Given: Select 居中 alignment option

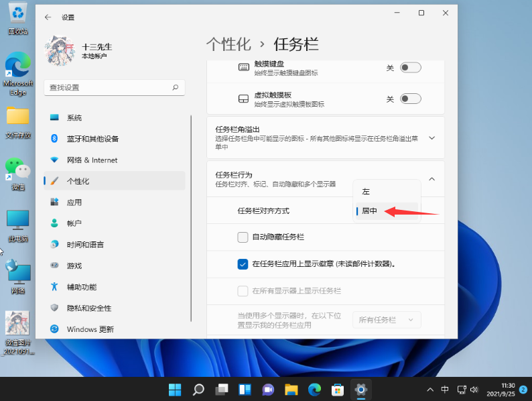Looking at the screenshot, I should 370,211.
